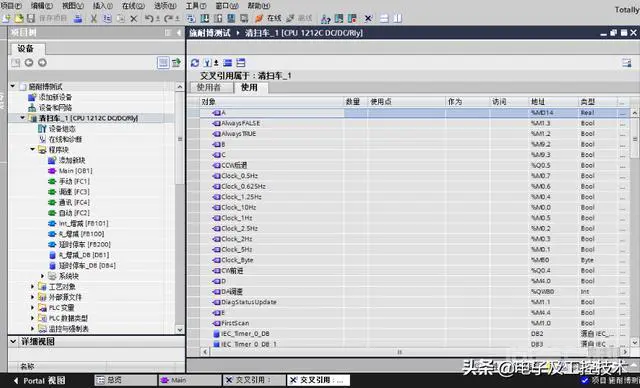The width and height of the screenshot is (640, 388).
Task: Click the 地址 column header
Action: [553, 102]
